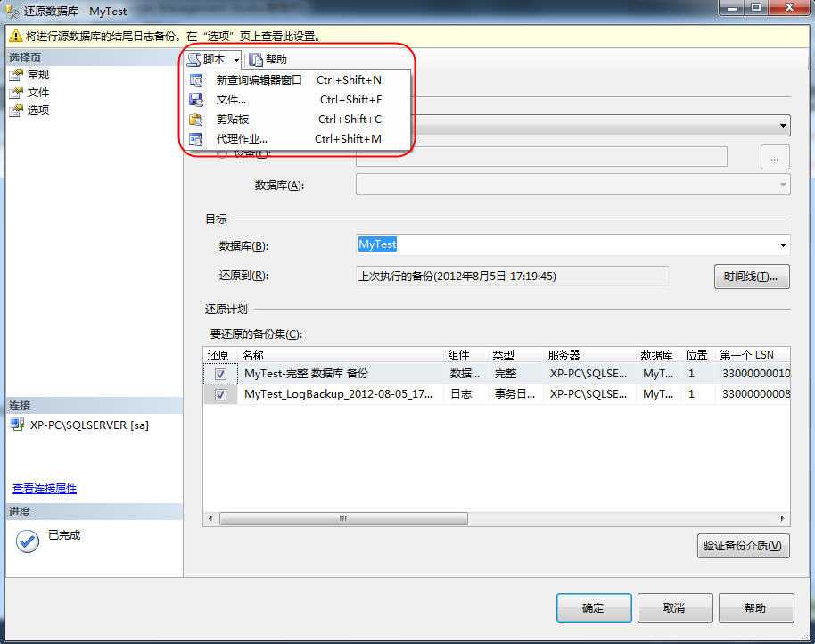
Task: Click the server connection icon XP-PC\SQLSERVER
Action: (18, 425)
